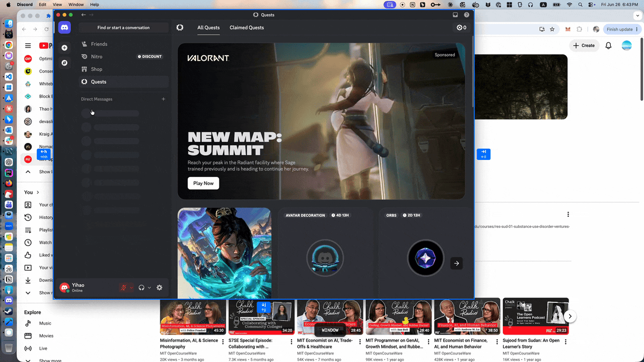Open the Avatar Decoration quest card
The width and height of the screenshot is (644, 362).
(x=325, y=252)
